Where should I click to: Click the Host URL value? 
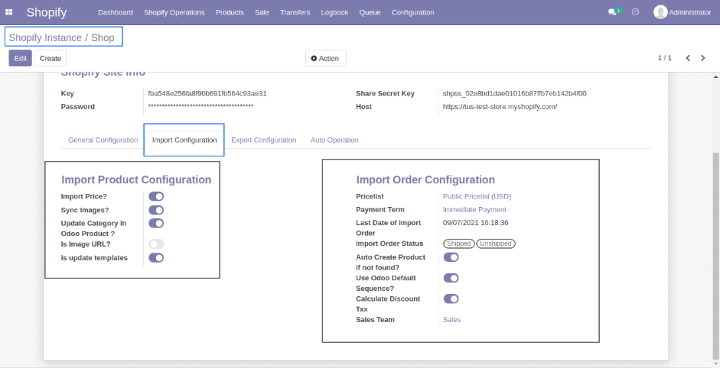(500, 107)
